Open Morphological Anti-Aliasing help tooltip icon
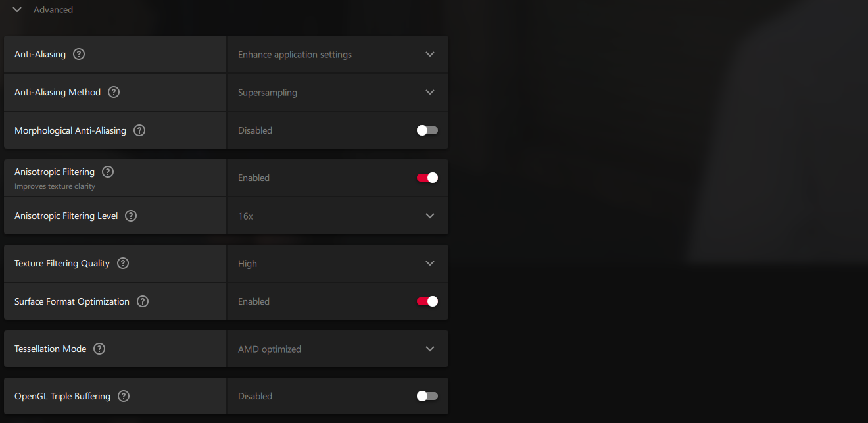 tap(139, 130)
